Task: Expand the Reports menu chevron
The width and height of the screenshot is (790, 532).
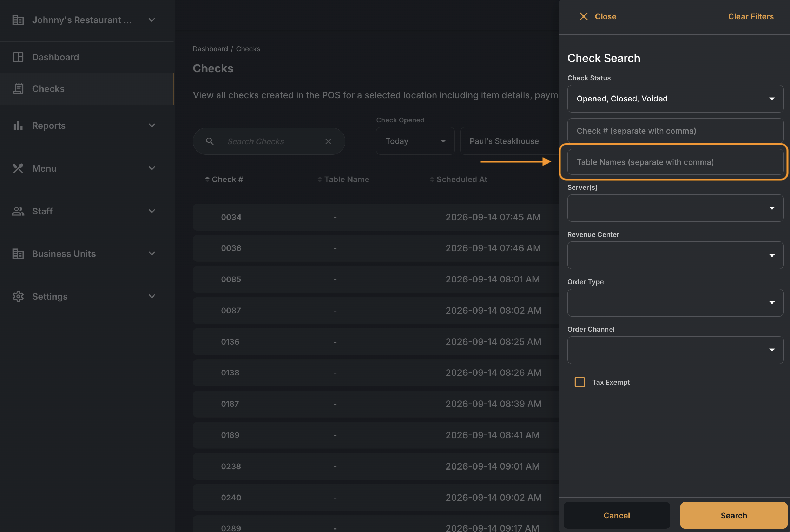Action: click(x=152, y=126)
